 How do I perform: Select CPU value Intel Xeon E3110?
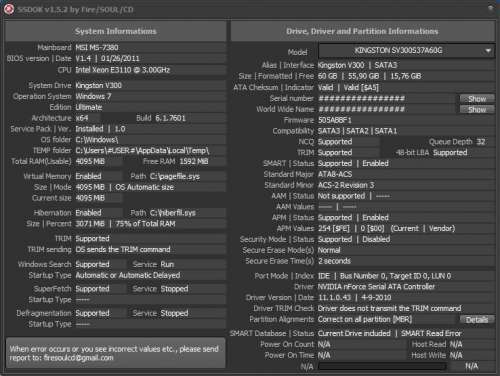click(123, 70)
